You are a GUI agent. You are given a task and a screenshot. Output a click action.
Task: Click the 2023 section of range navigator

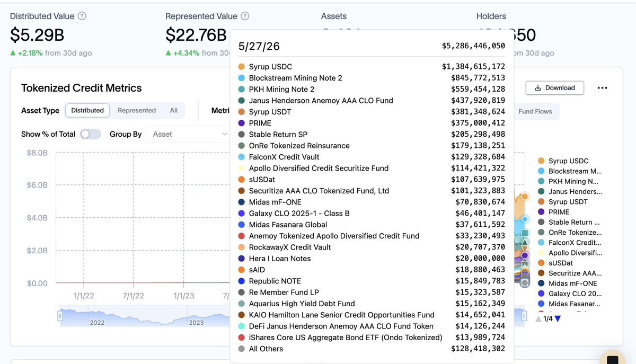[196, 322]
